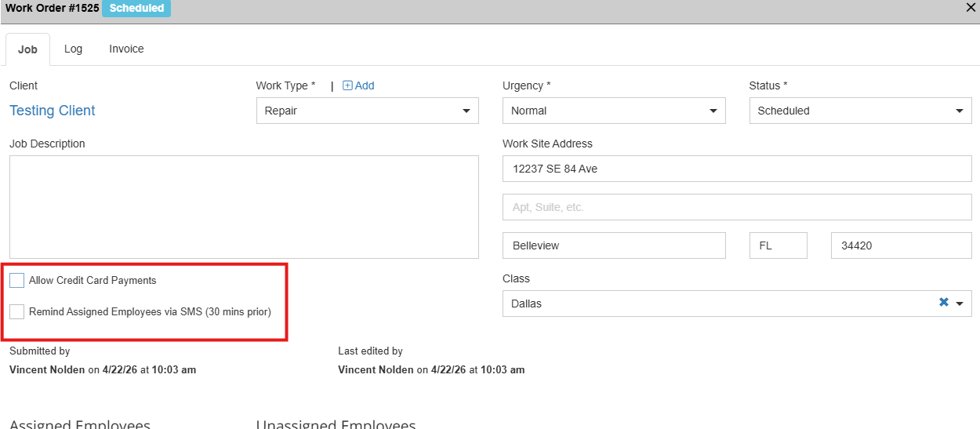
Task: Select the Job tab
Action: (27, 49)
